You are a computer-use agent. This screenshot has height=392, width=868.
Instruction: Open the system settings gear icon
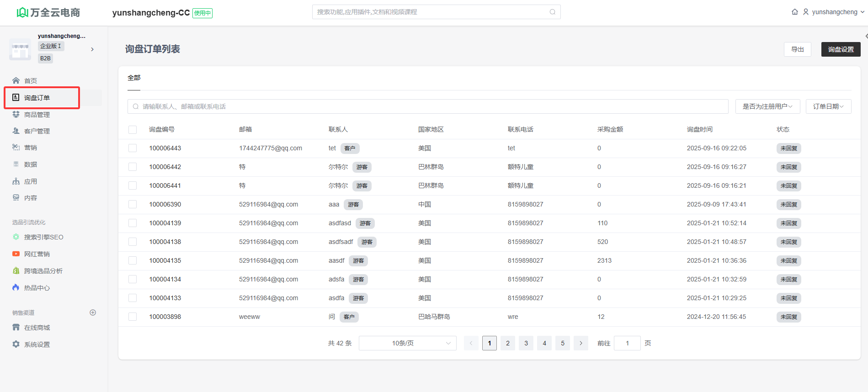[x=16, y=344]
